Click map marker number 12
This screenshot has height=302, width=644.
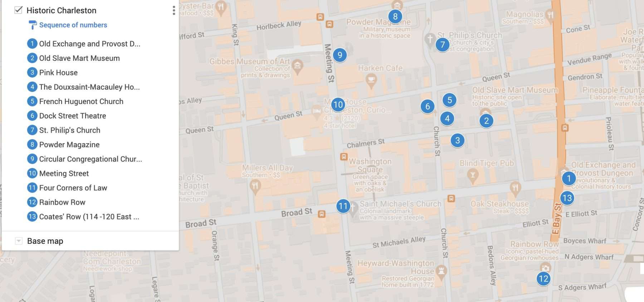click(543, 279)
